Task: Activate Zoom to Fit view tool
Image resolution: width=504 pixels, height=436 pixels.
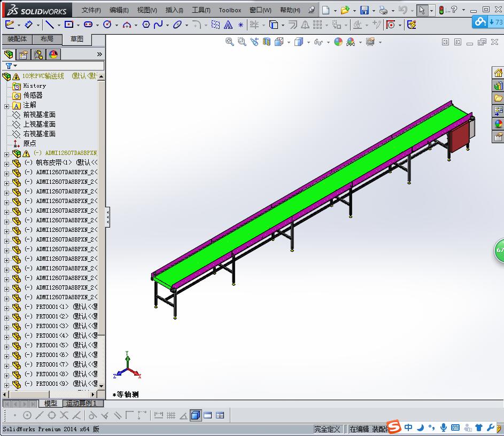Action: pyautogui.click(x=229, y=42)
